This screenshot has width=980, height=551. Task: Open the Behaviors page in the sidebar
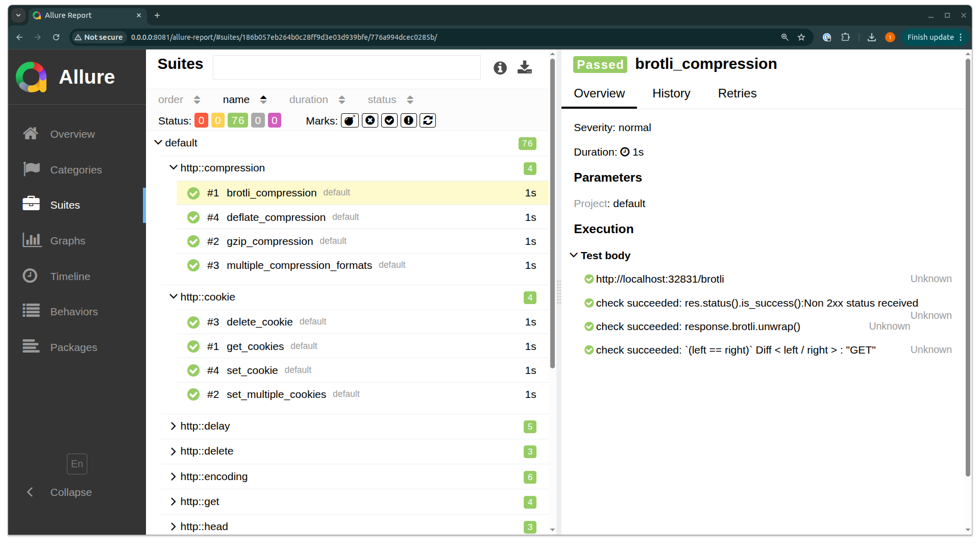[73, 312]
